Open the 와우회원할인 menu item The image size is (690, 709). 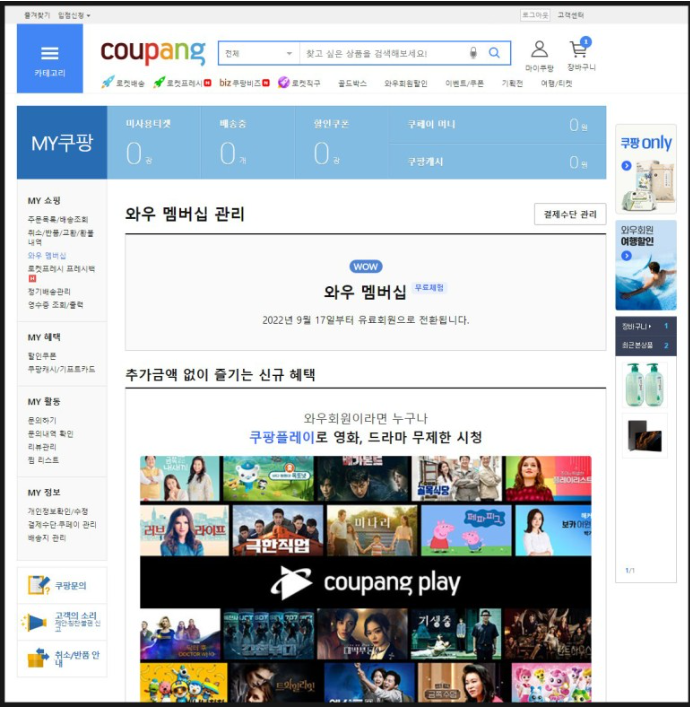pyautogui.click(x=406, y=83)
